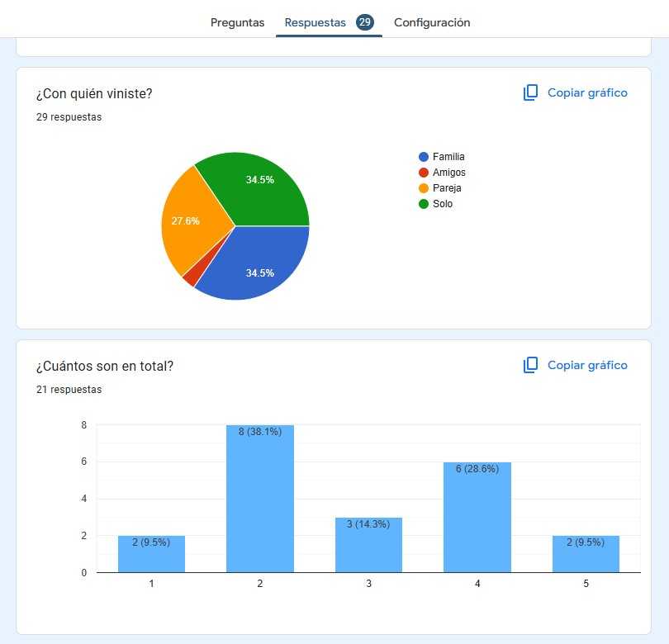Open the Configuración tab

point(432,22)
